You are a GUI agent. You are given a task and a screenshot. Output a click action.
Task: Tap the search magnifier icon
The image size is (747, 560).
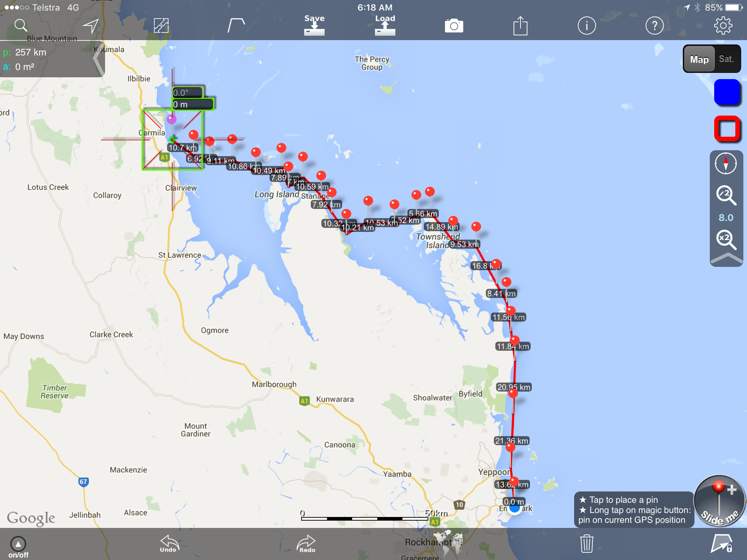tap(21, 26)
